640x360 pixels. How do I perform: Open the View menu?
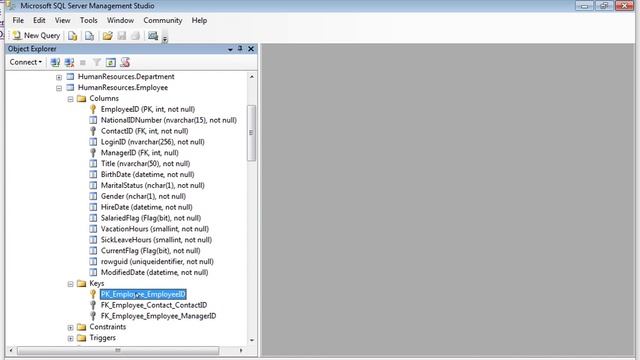pyautogui.click(x=62, y=20)
